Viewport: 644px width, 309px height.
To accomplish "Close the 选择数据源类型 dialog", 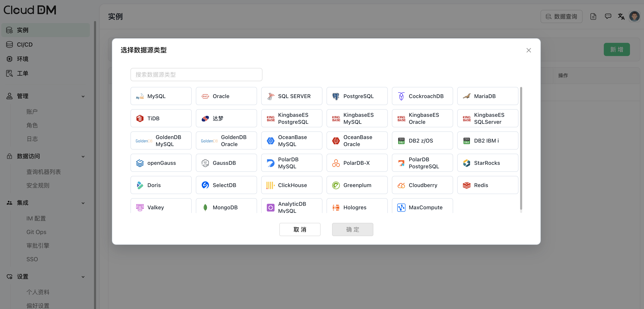I will click(x=529, y=50).
